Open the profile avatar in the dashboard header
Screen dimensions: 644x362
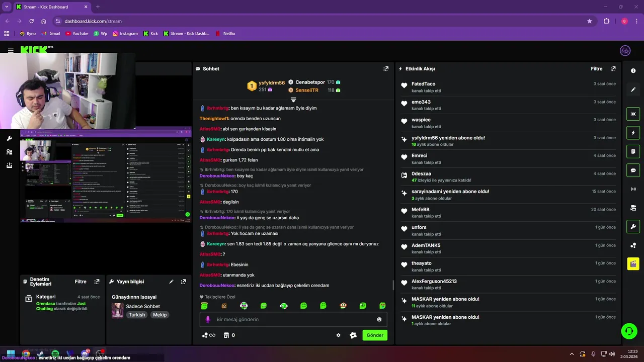[625, 51]
